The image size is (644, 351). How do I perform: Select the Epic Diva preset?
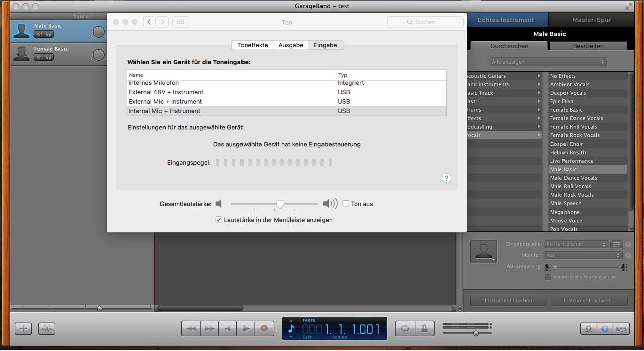point(588,101)
